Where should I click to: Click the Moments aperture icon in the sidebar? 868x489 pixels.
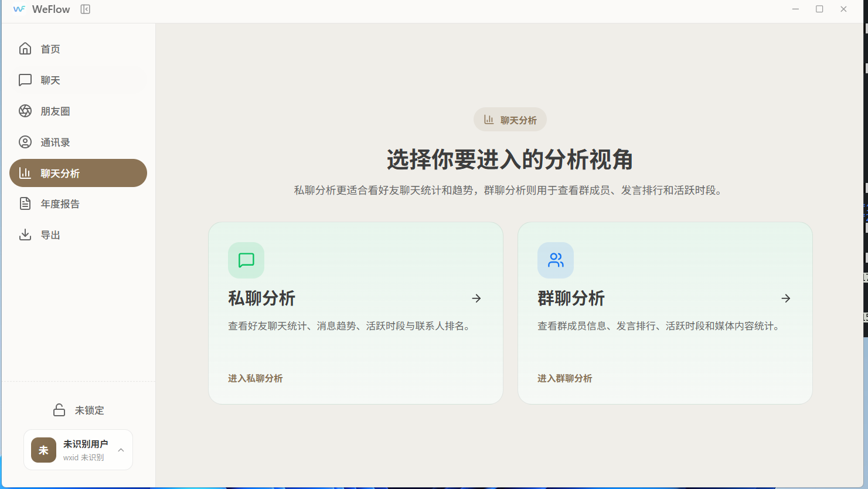click(25, 111)
